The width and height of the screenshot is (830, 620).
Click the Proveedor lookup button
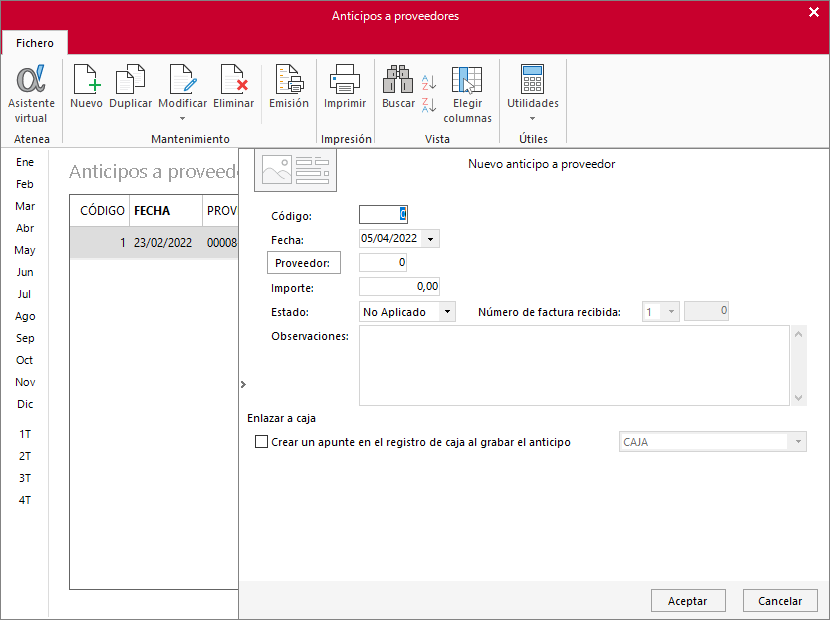[303, 263]
